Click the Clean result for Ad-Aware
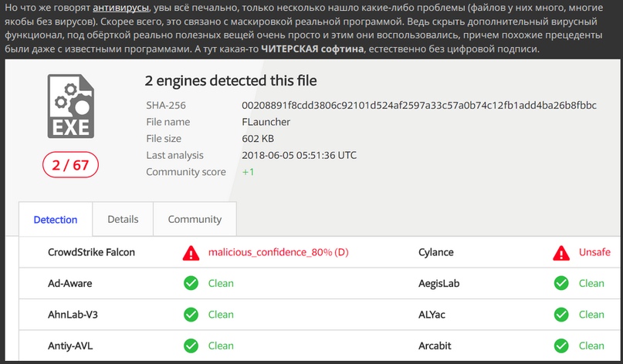The height and width of the screenshot is (364, 623). point(221,284)
